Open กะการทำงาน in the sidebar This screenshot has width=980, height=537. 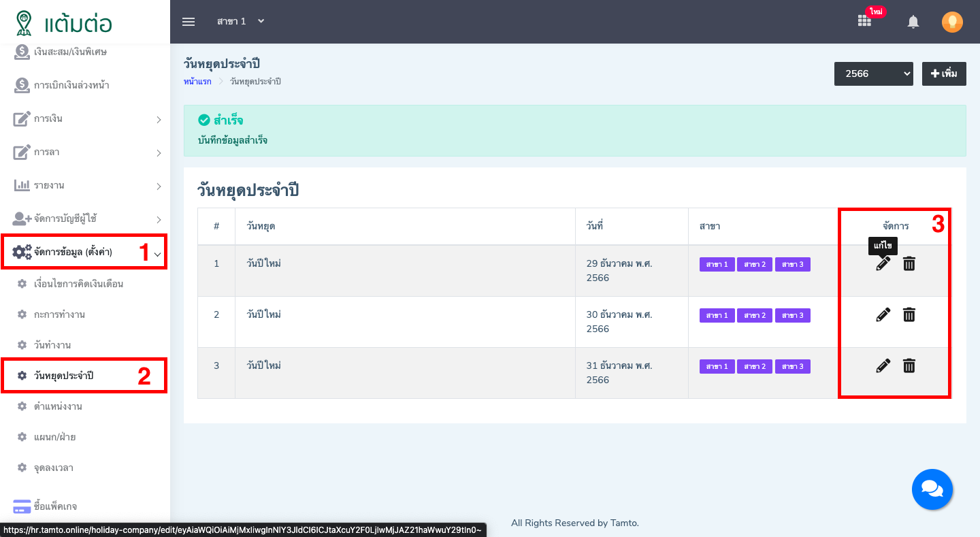[59, 314]
